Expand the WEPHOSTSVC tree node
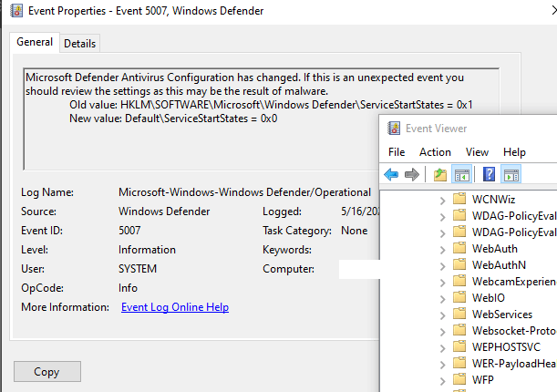 (x=442, y=348)
